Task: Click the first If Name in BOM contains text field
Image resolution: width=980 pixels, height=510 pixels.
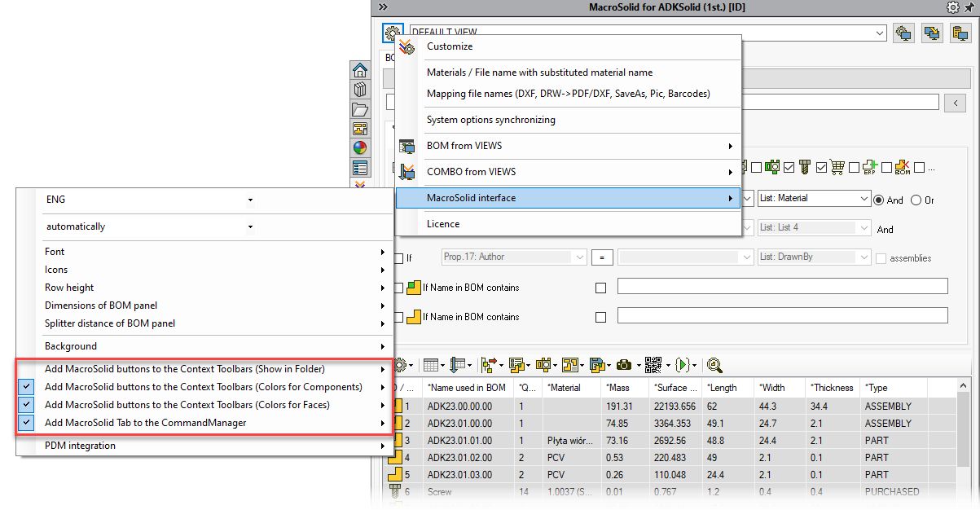Action: click(783, 286)
